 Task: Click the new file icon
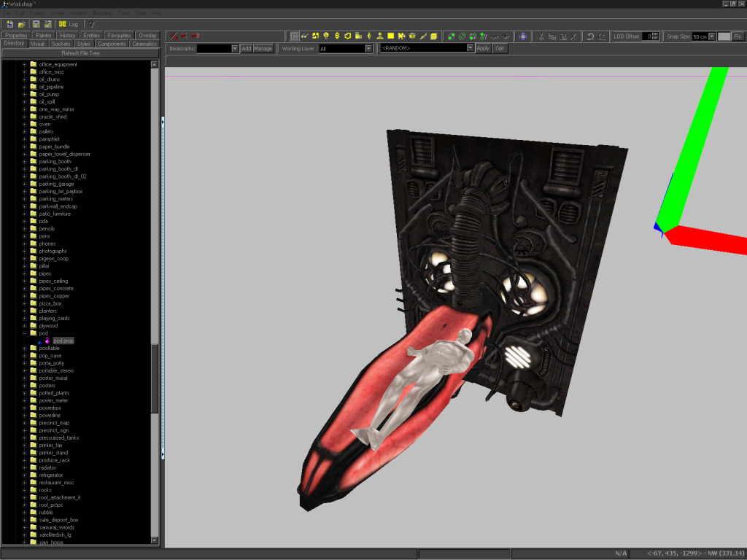pyautogui.click(x=9, y=24)
